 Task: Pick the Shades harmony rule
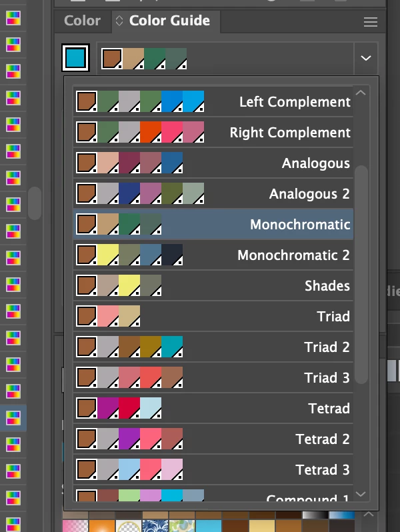(x=213, y=285)
